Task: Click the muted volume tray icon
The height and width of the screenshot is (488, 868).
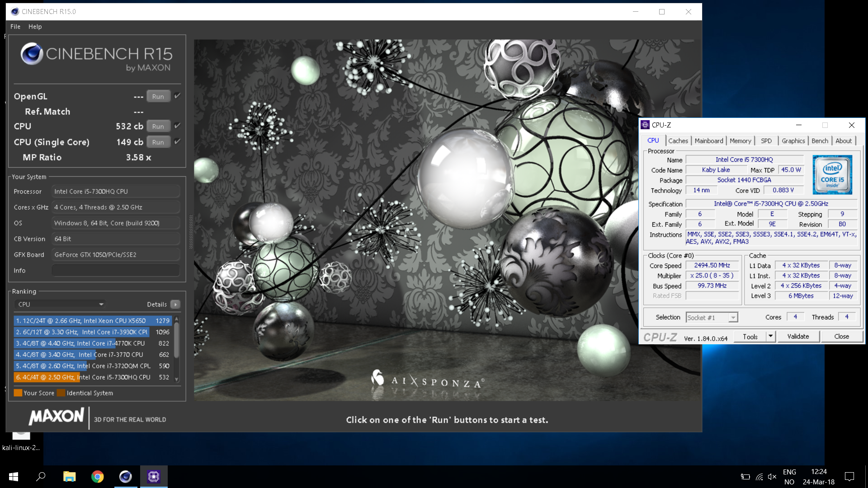Action: tap(772, 477)
